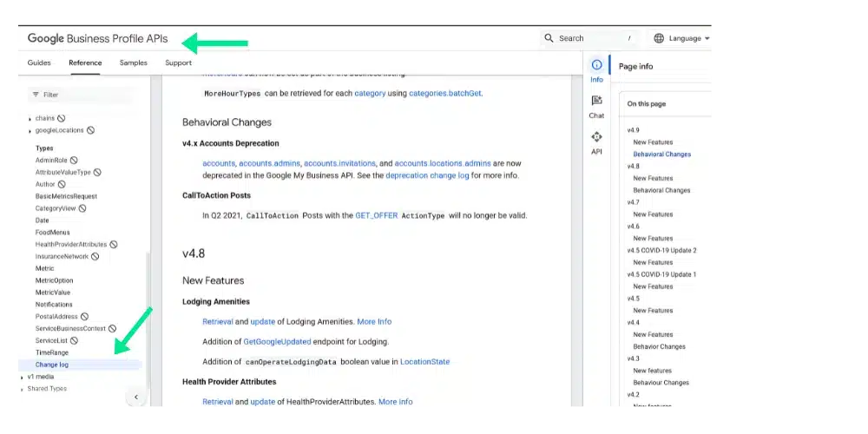Viewport: 868px width, 434px height.
Task: Jump to v4.8 in On this page
Action: 633,166
